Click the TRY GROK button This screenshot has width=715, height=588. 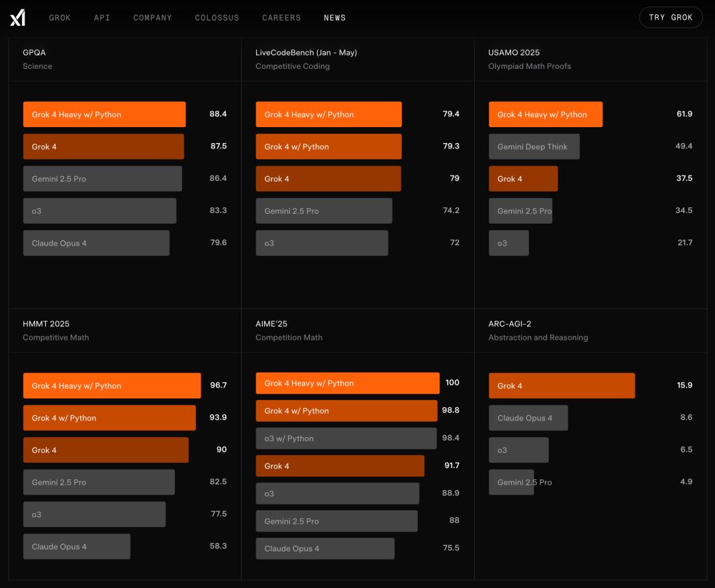click(671, 17)
